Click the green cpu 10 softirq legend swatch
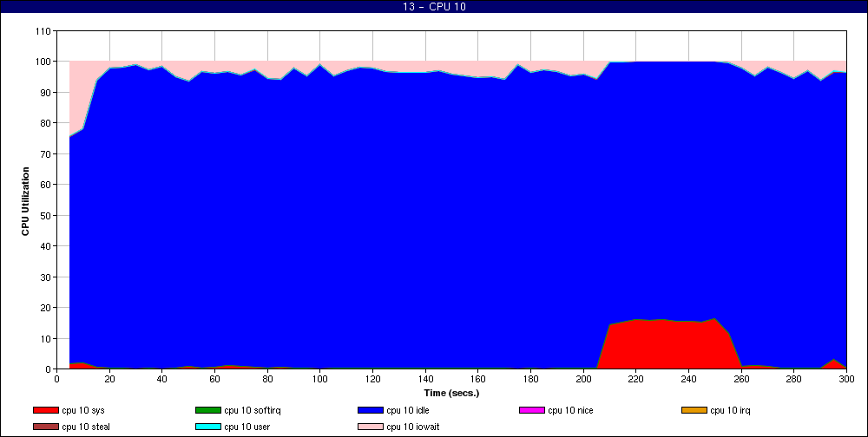Viewport: 868px width, 437px height. [207, 410]
